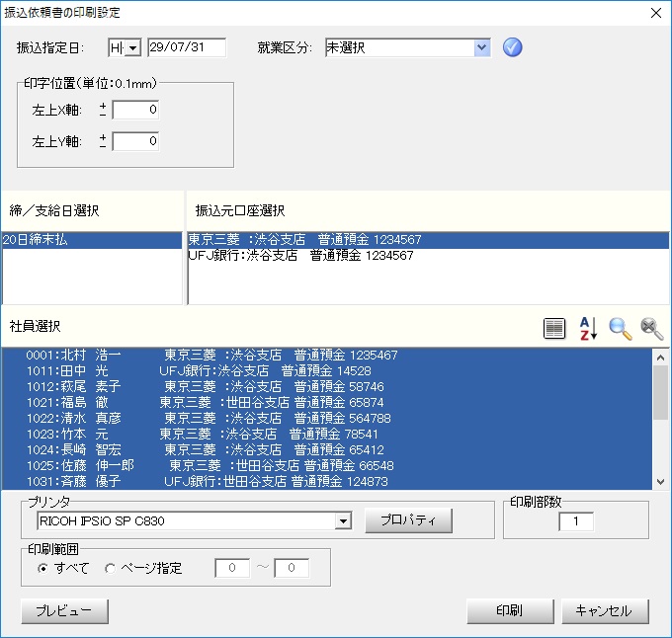Screen dimensions: 672x638
Task: Click the blue checkmark confirm icon
Action: coord(512,47)
